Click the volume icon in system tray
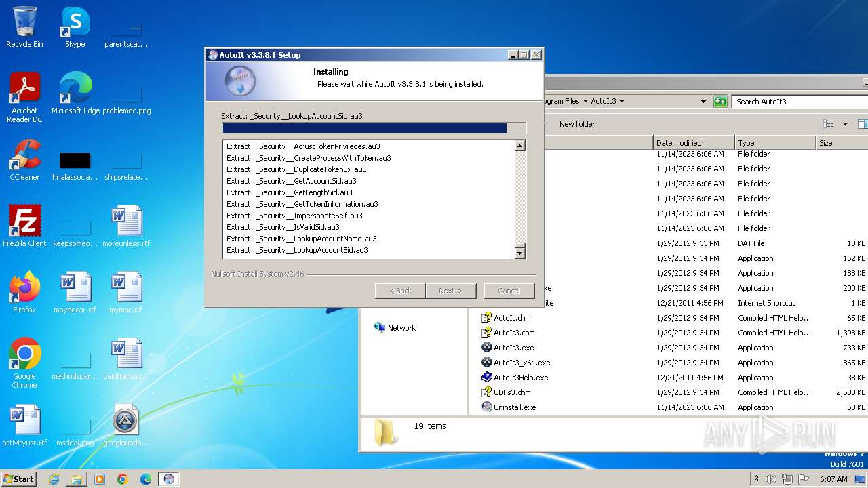The image size is (868, 488). pyautogui.click(x=771, y=479)
